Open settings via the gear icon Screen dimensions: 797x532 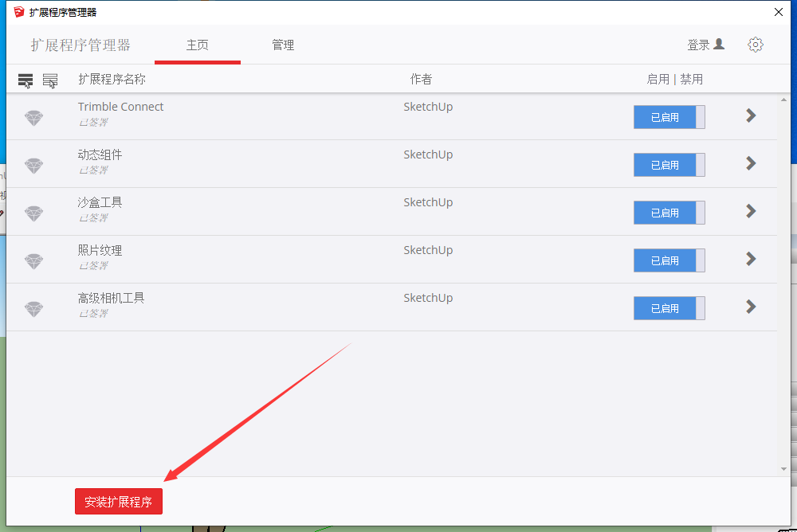click(755, 45)
